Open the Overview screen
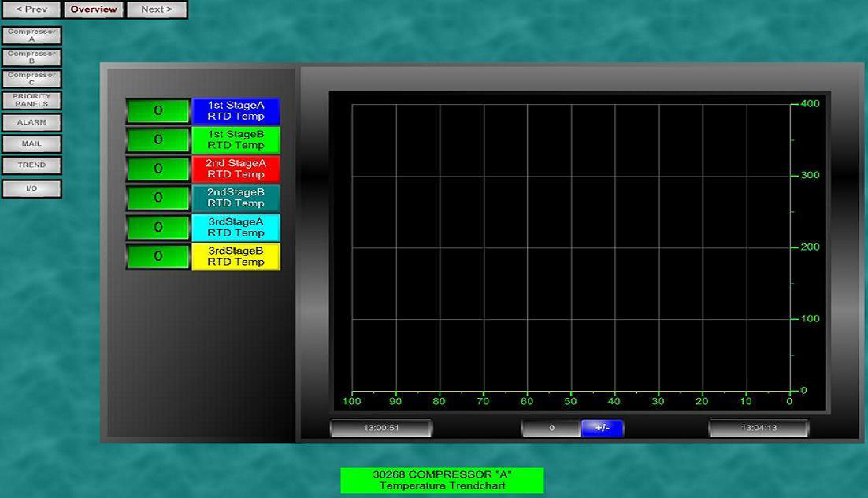 (x=94, y=9)
